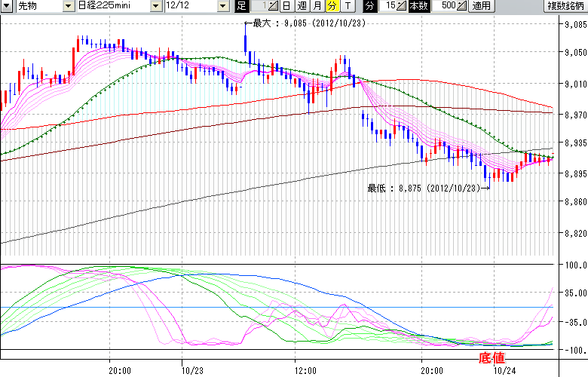
Task: Open the 12/12 contract month dropdown
Action: point(222,6)
